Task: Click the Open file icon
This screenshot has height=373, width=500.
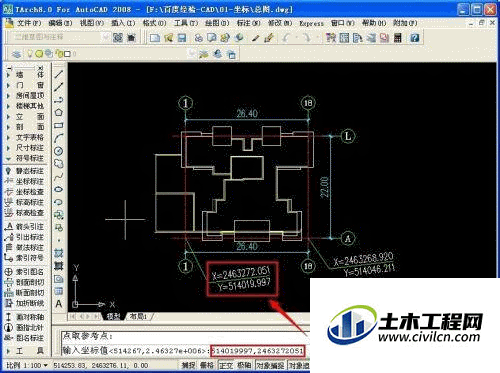Action: (x=168, y=38)
